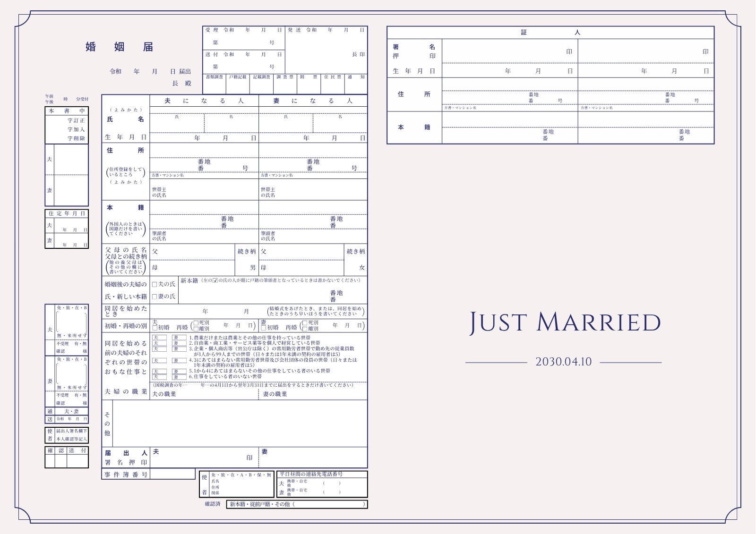Click the wife's 届出人 signature field

[313, 458]
